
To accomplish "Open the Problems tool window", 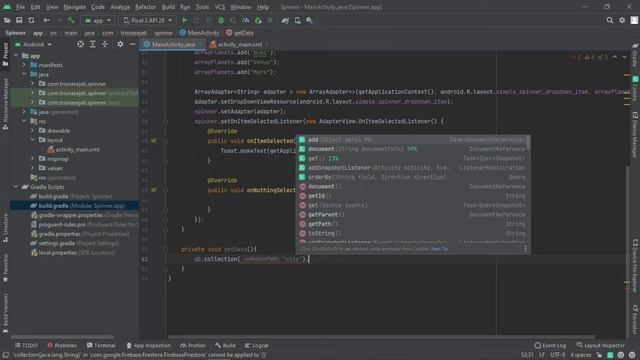I will click(x=62, y=345).
